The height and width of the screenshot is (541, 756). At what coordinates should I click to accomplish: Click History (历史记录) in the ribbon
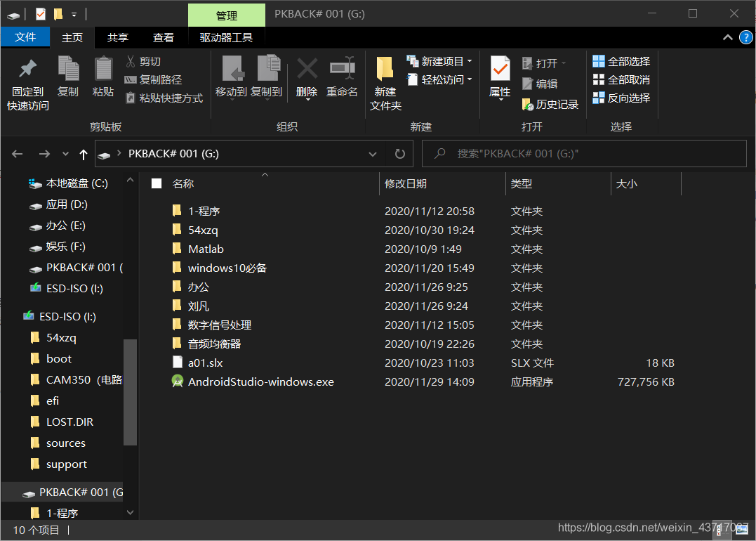click(x=550, y=104)
